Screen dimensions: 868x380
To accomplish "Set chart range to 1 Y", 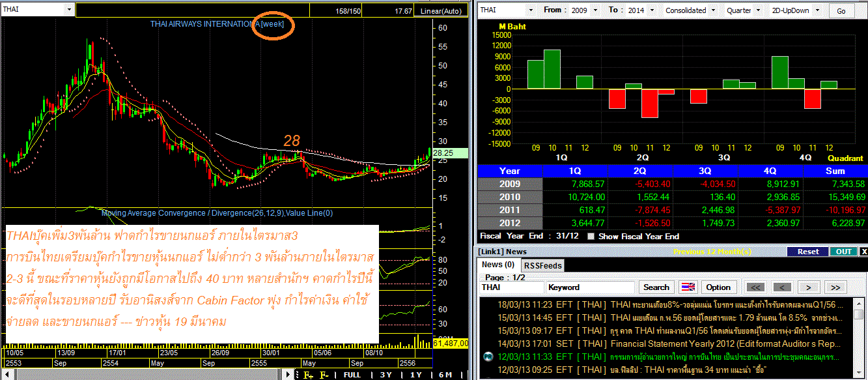I will coord(415,375).
